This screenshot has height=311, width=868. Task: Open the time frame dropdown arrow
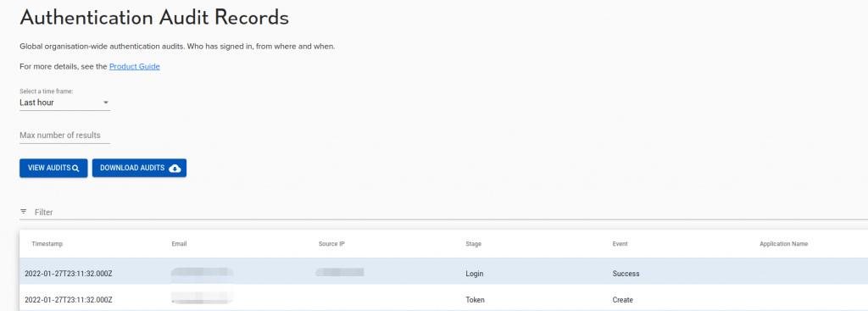pyautogui.click(x=106, y=103)
